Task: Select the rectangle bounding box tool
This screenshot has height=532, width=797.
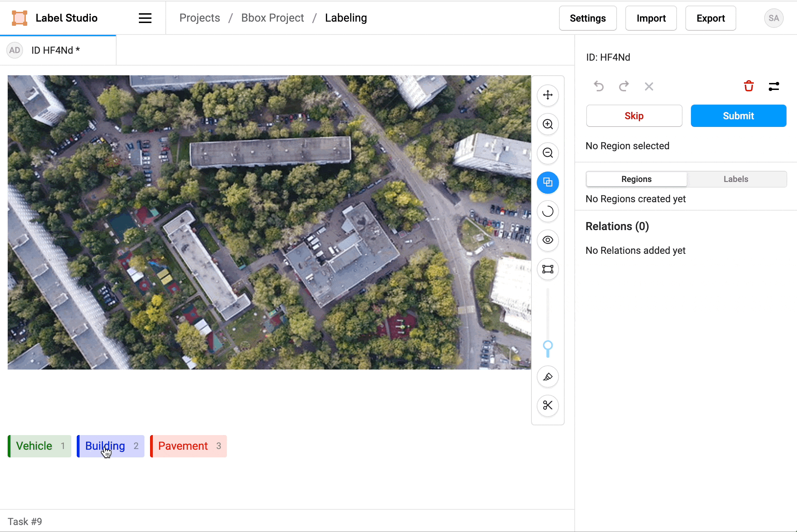Action: click(548, 182)
